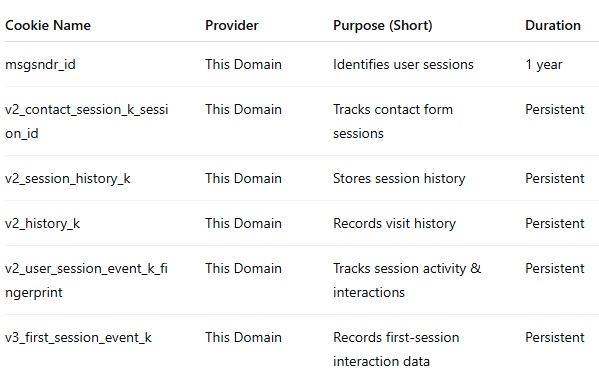This screenshot has width=599, height=385.
Task: Select the v3_first_session_event_k cookie name
Action: (78, 338)
